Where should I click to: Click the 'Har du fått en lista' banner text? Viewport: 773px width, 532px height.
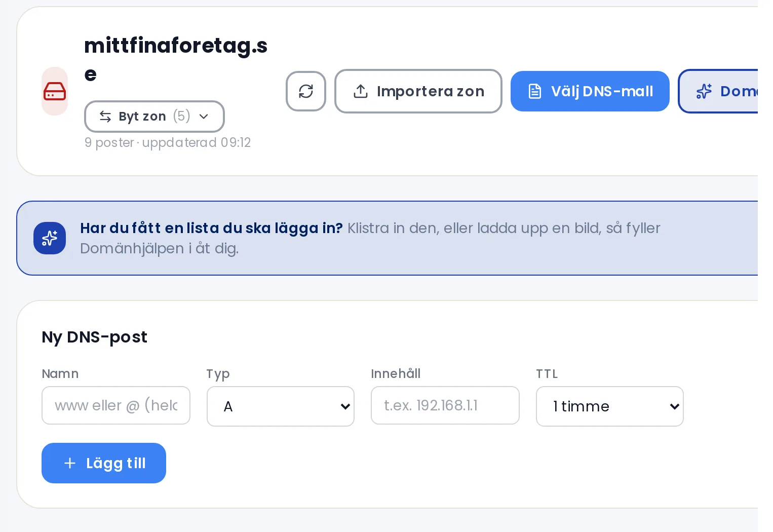(x=211, y=228)
